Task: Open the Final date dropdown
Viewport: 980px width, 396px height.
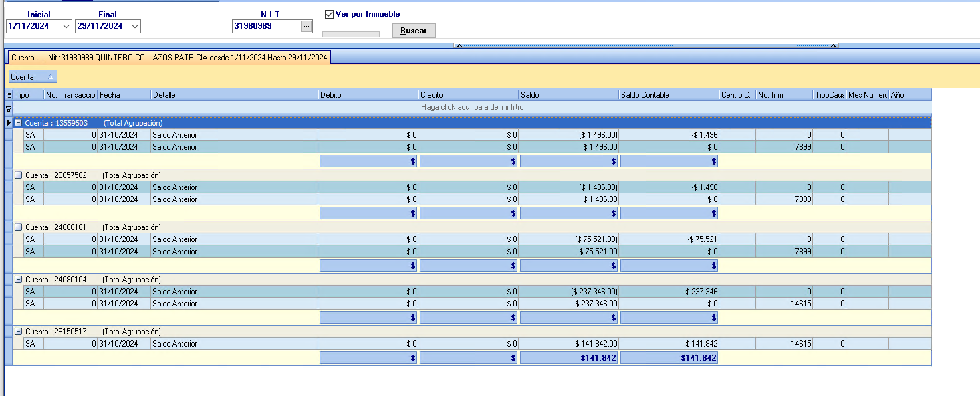Action: click(135, 26)
